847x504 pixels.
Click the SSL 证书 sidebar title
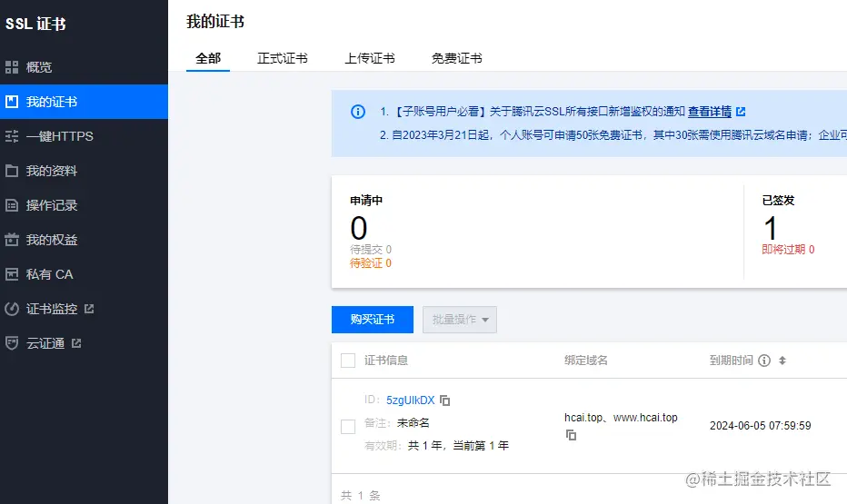pos(35,24)
